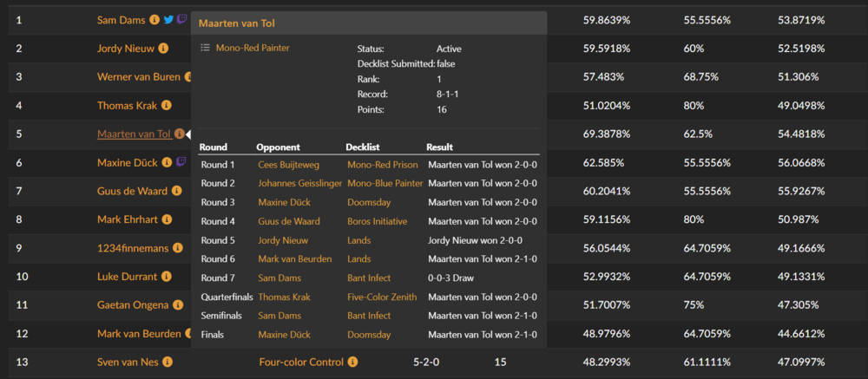
Task: Select player 1234finnemans in standings
Action: [133, 248]
